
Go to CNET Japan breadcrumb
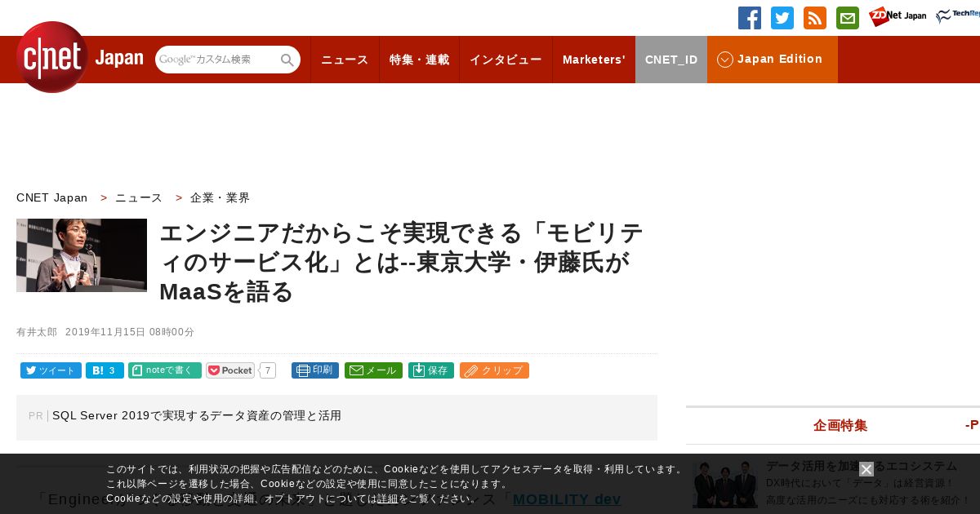coord(52,197)
